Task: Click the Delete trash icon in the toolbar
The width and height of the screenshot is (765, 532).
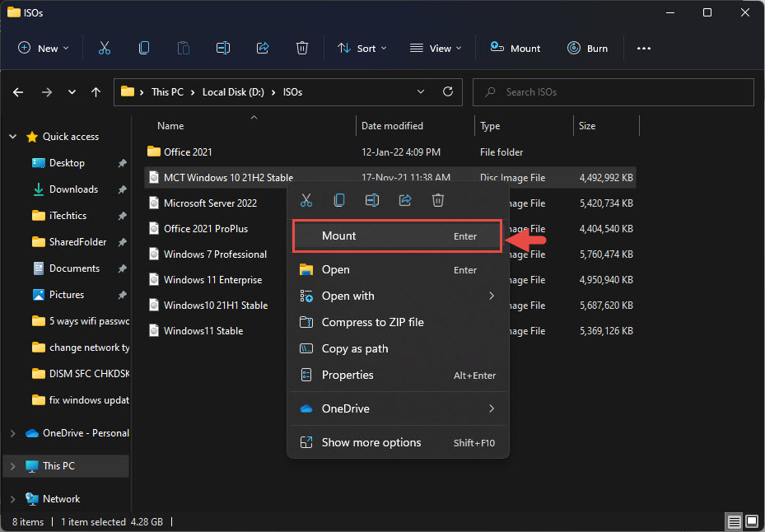Action: (302, 48)
